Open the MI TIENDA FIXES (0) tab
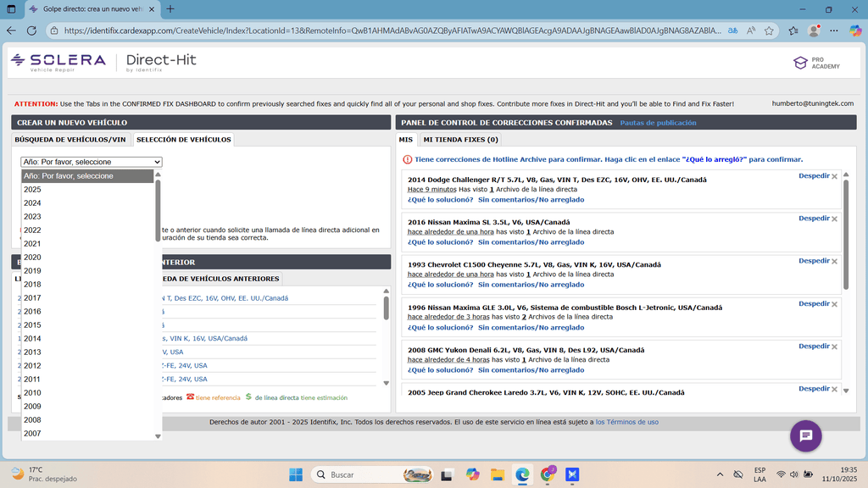The image size is (868, 488). (460, 139)
